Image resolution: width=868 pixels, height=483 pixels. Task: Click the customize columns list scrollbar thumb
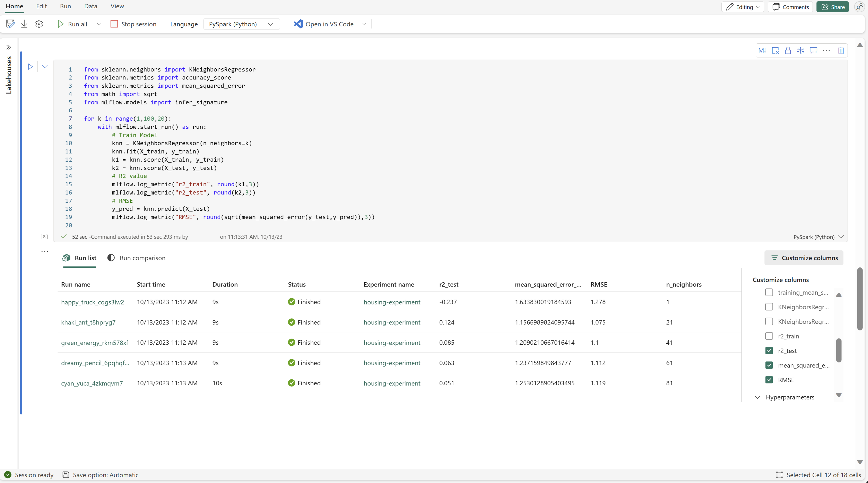[839, 350]
